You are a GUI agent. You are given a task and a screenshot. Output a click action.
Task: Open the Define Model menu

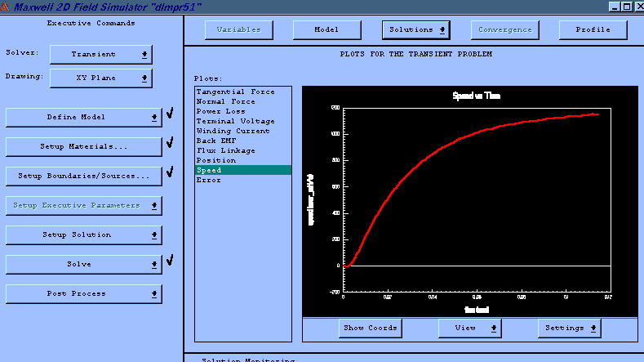(x=84, y=117)
